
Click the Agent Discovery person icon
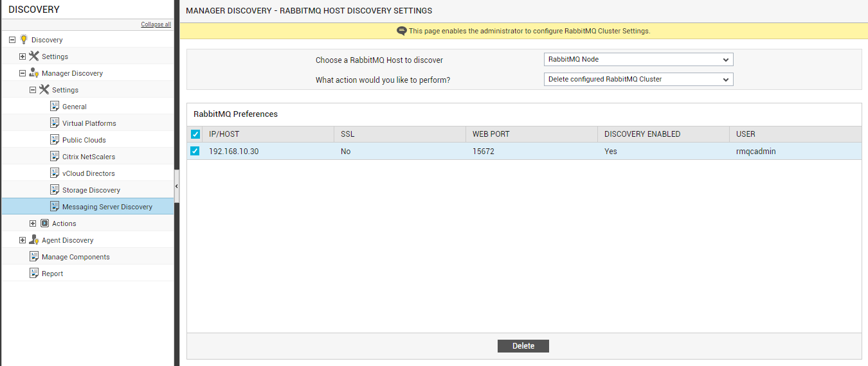[x=34, y=240]
